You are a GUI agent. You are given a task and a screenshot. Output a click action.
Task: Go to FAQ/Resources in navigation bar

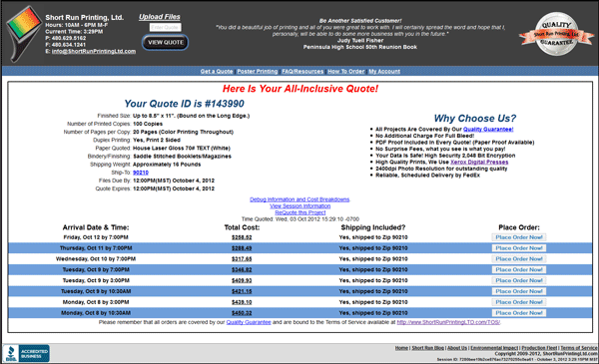[302, 72]
